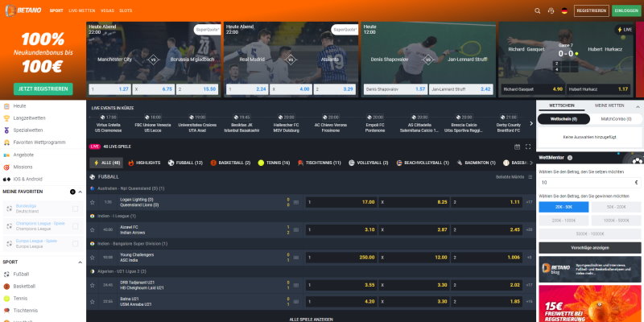
Task: Collapse the Sport sidebar section
Action: point(80,262)
